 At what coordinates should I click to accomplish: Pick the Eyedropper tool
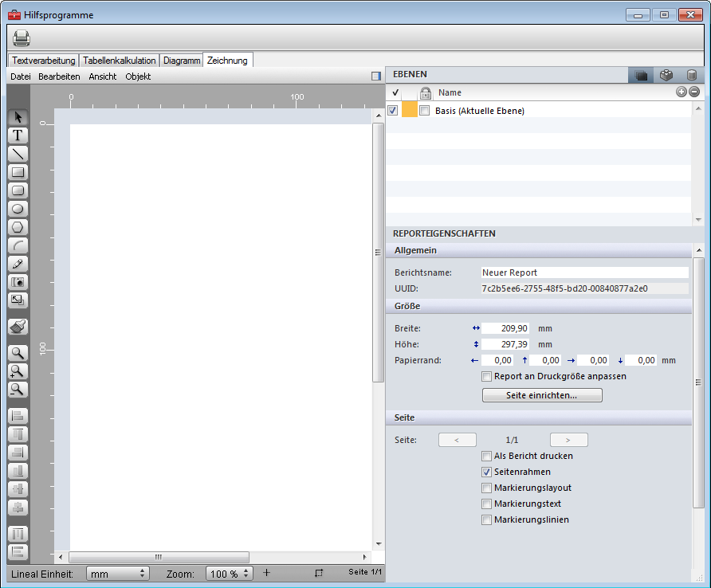(18, 264)
